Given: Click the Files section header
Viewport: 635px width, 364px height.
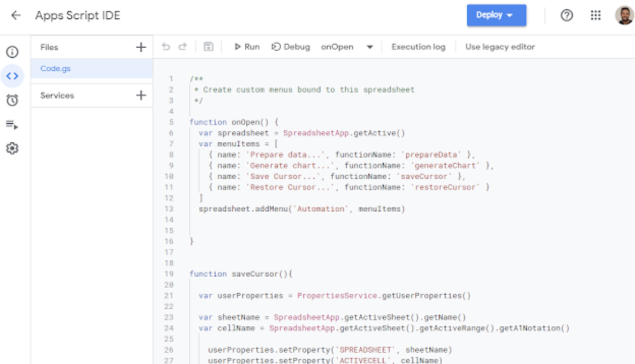Looking at the screenshot, I should 49,47.
